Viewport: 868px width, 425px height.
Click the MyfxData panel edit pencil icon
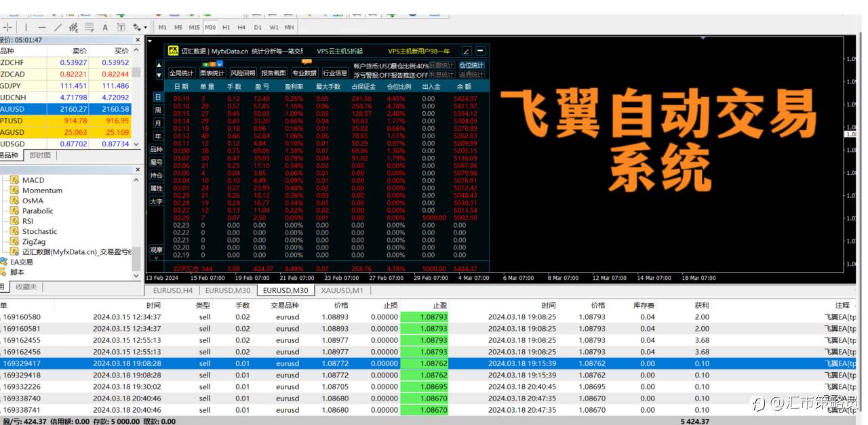coord(467,51)
